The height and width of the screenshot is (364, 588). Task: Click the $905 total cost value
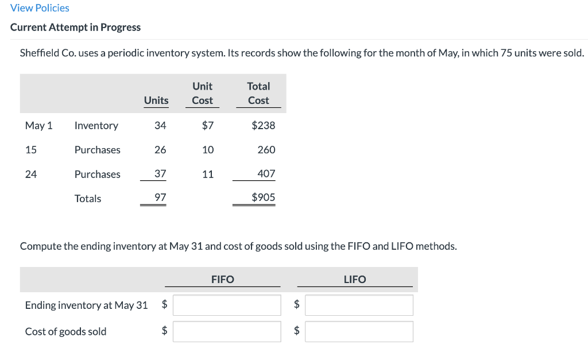click(263, 197)
